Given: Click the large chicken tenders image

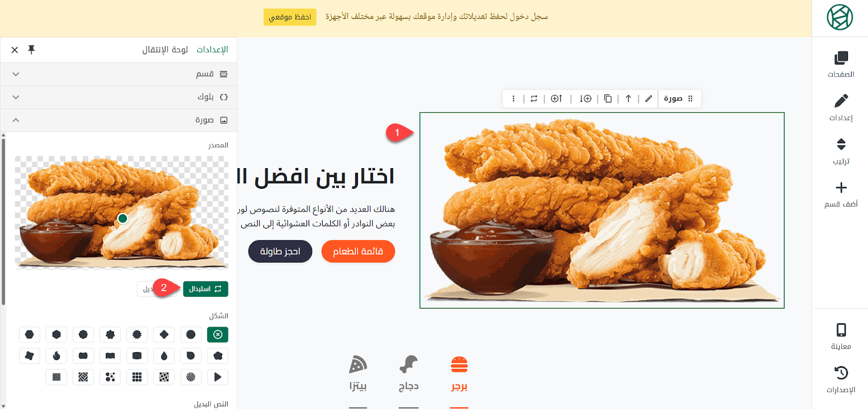Looking at the screenshot, I should (x=602, y=210).
